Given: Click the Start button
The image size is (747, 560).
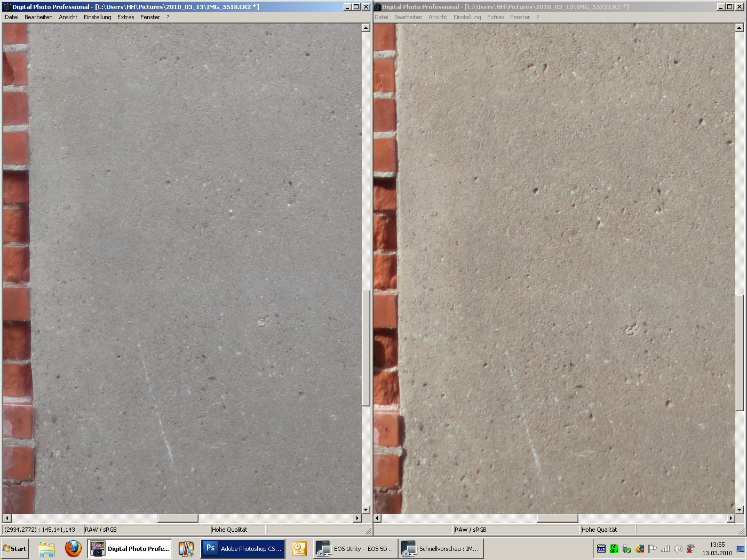Looking at the screenshot, I should pos(15,548).
